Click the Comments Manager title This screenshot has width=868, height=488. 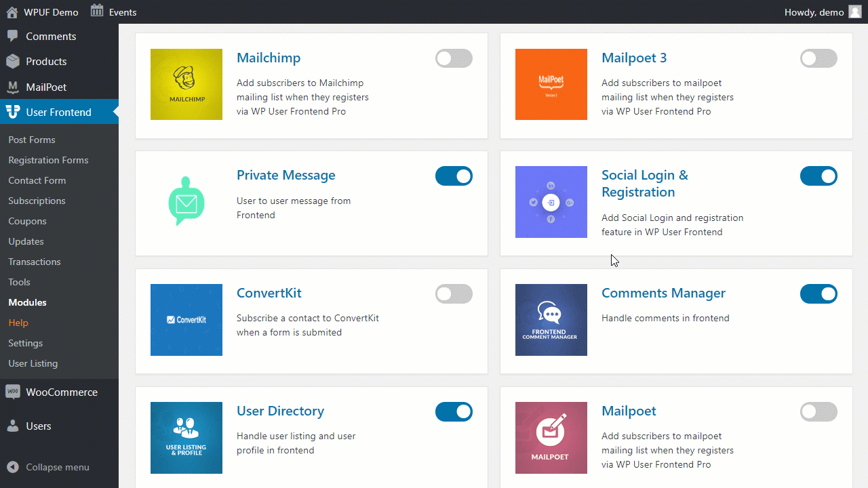point(664,293)
